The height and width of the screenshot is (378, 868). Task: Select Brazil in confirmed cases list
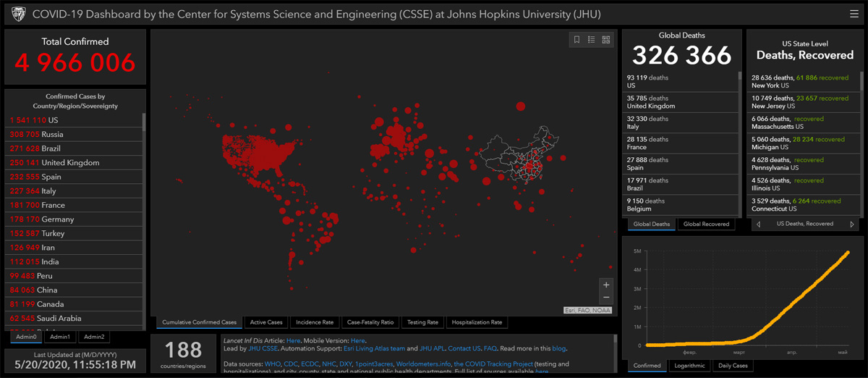[x=75, y=148]
